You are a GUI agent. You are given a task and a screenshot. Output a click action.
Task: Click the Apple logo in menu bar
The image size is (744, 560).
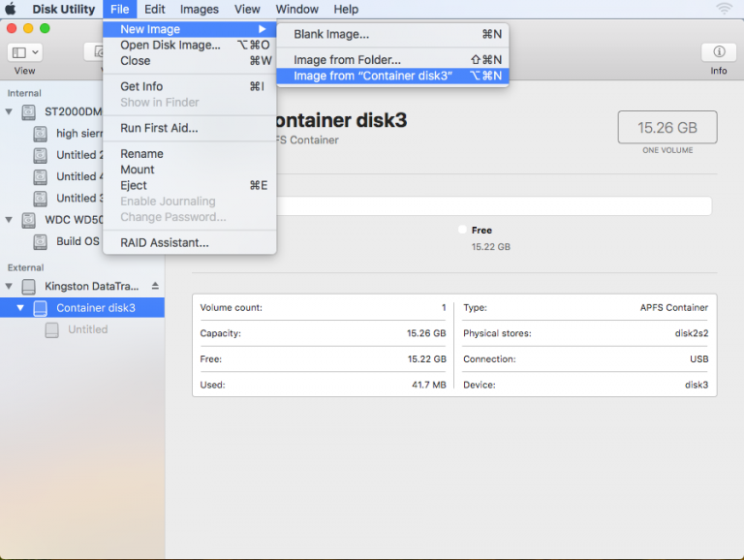pyautogui.click(x=12, y=9)
